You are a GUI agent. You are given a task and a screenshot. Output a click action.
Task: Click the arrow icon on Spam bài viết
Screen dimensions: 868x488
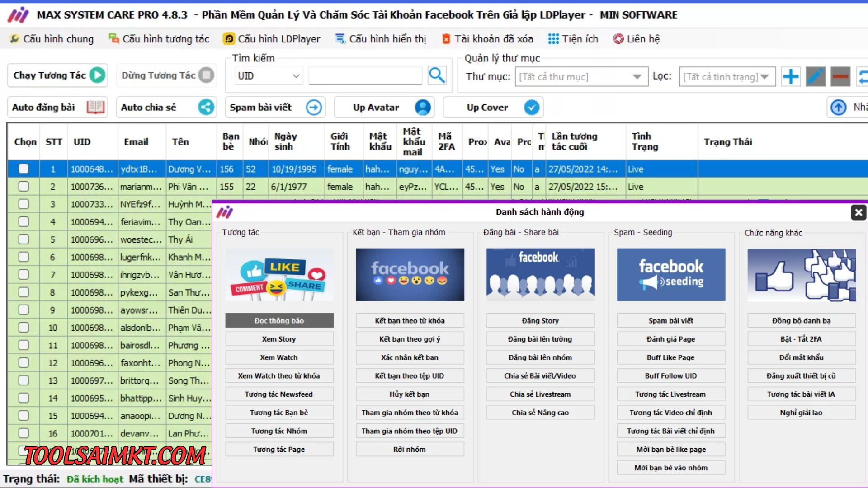coord(314,107)
